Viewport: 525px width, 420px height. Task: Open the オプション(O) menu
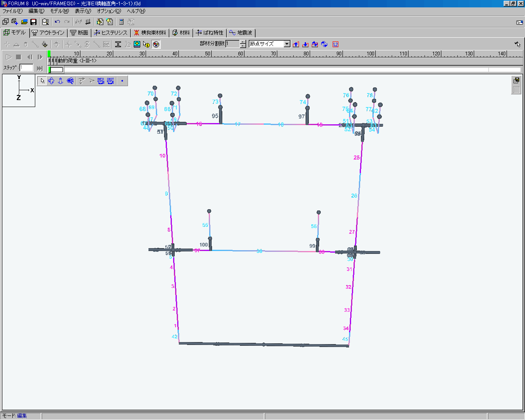109,11
